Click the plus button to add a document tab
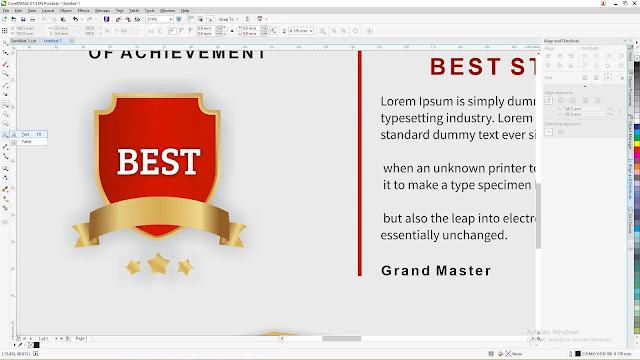 point(72,41)
